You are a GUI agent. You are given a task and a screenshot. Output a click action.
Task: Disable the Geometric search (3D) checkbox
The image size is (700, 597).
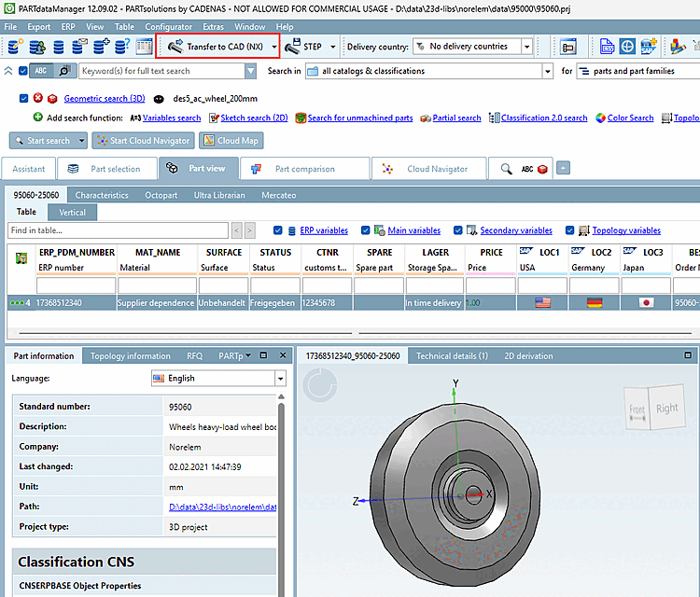tap(23, 98)
